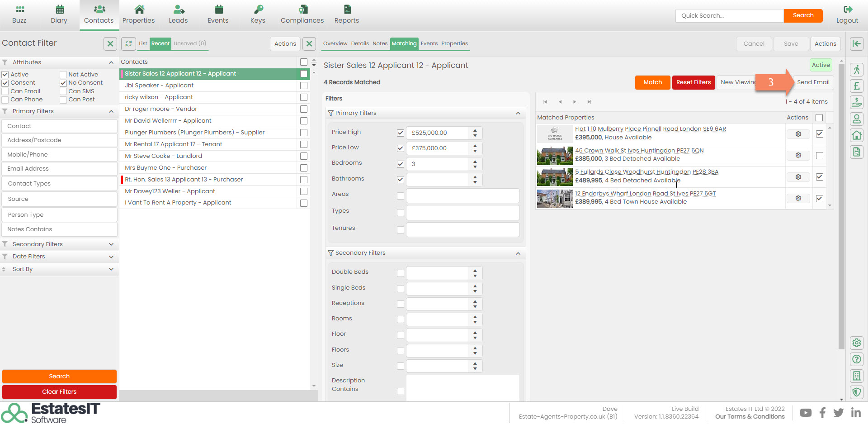The height and width of the screenshot is (424, 868).
Task: Enable the Areas filter checkbox
Action: tap(400, 196)
